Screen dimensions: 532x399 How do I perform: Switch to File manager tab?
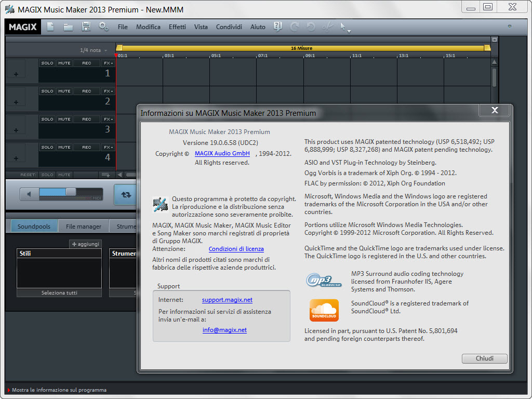coord(84,227)
